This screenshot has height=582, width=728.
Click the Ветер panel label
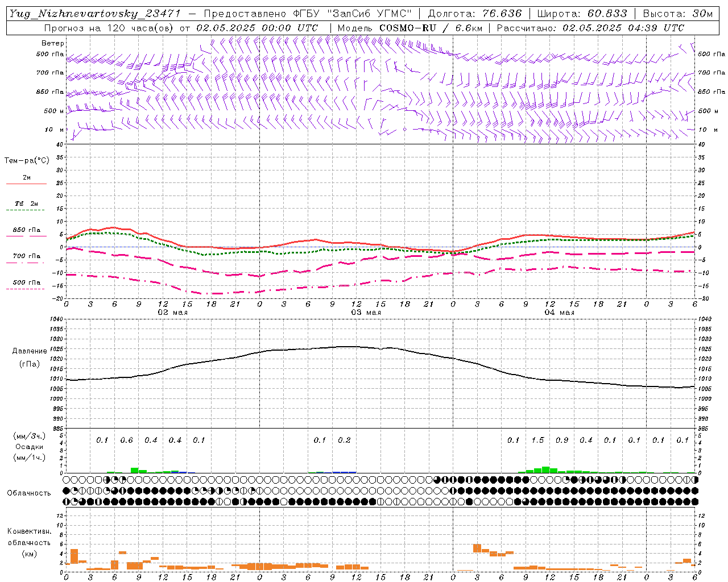point(53,43)
